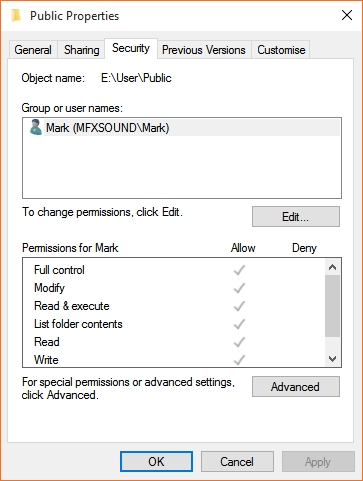
Task: Click the Write allow checkmark
Action: [239, 360]
